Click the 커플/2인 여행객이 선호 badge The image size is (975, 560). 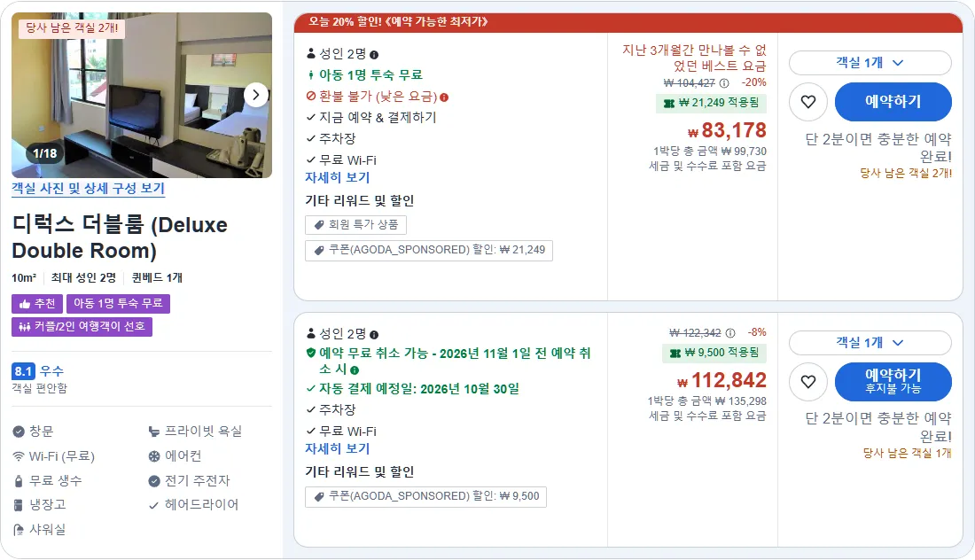[82, 326]
